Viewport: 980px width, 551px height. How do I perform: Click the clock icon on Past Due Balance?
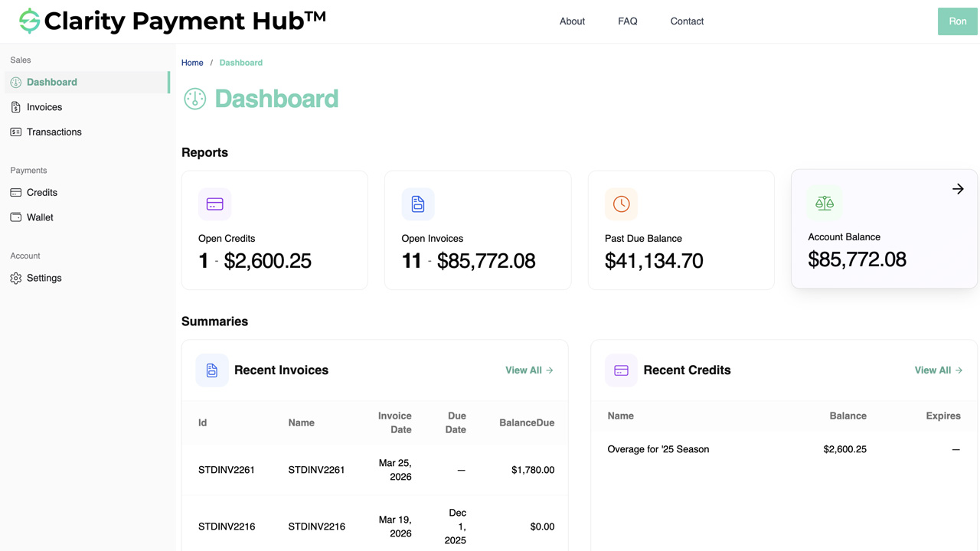(621, 204)
